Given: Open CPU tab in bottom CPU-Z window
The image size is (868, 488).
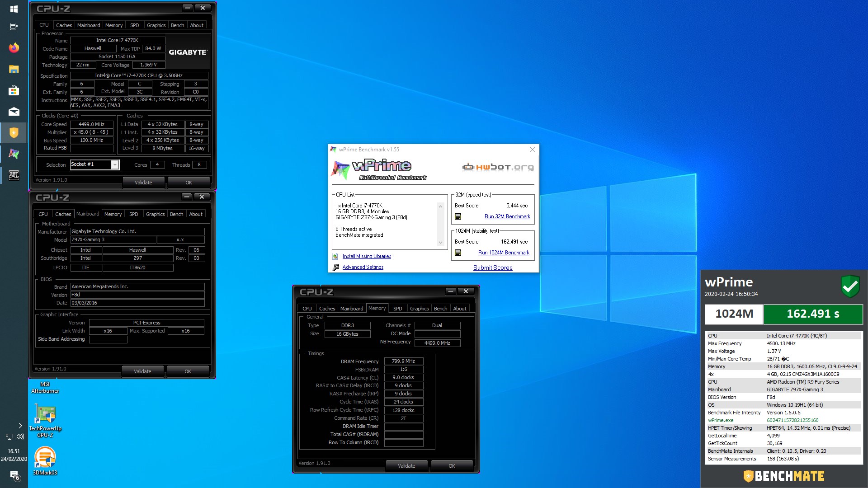Looking at the screenshot, I should [x=307, y=309].
